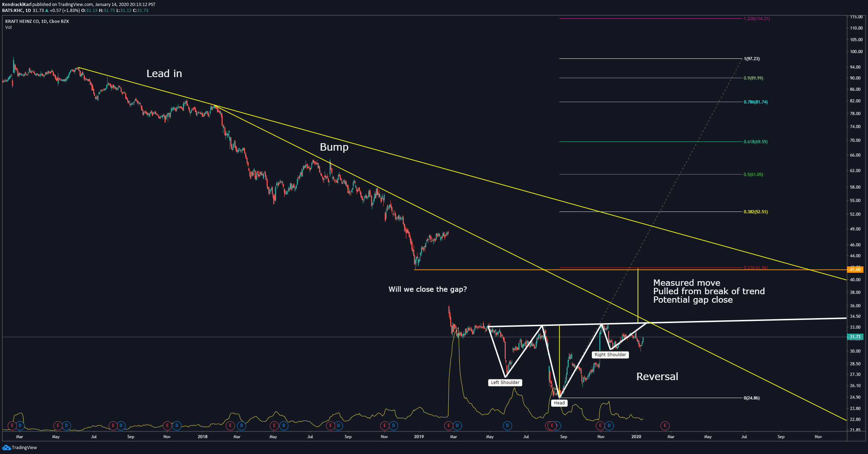Click the 2020 label on time axis
The image size is (868, 454).
tap(636, 437)
